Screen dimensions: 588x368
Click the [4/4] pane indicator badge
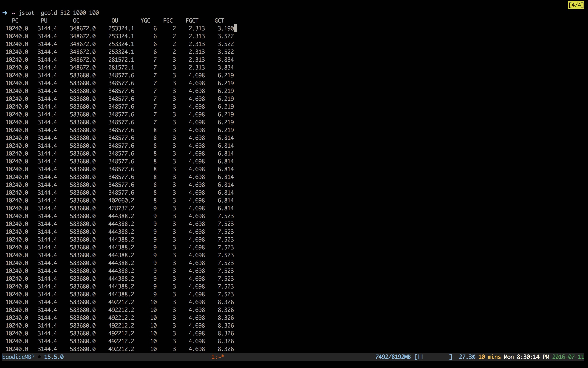576,5
